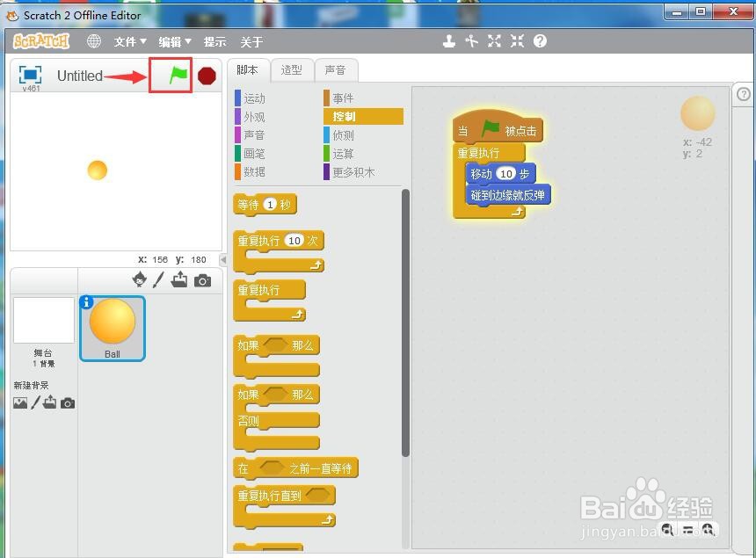Take new backdrop from camera icon
The height and width of the screenshot is (558, 756).
coord(68,403)
